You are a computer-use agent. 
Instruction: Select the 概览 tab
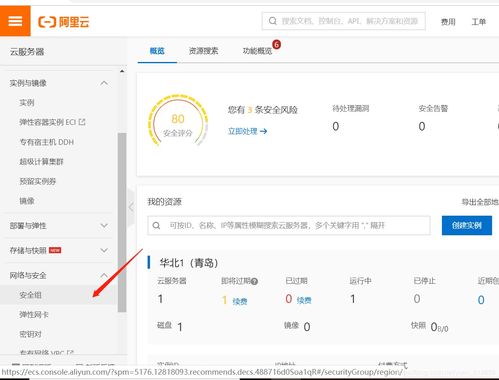click(x=157, y=51)
